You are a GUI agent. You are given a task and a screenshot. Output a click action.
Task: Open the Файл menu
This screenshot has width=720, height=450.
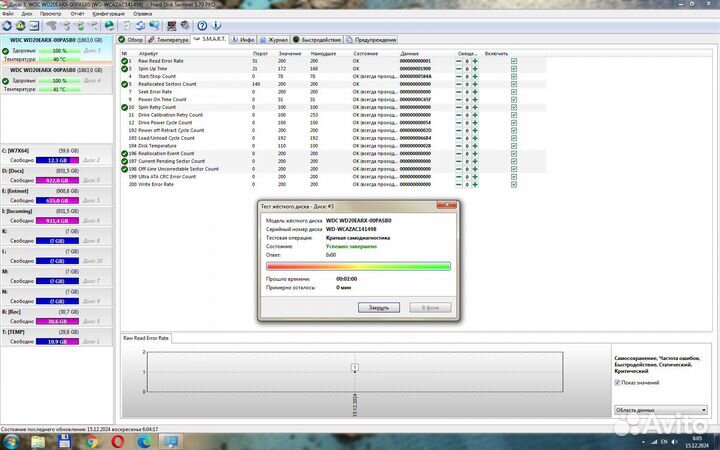[x=8, y=14]
